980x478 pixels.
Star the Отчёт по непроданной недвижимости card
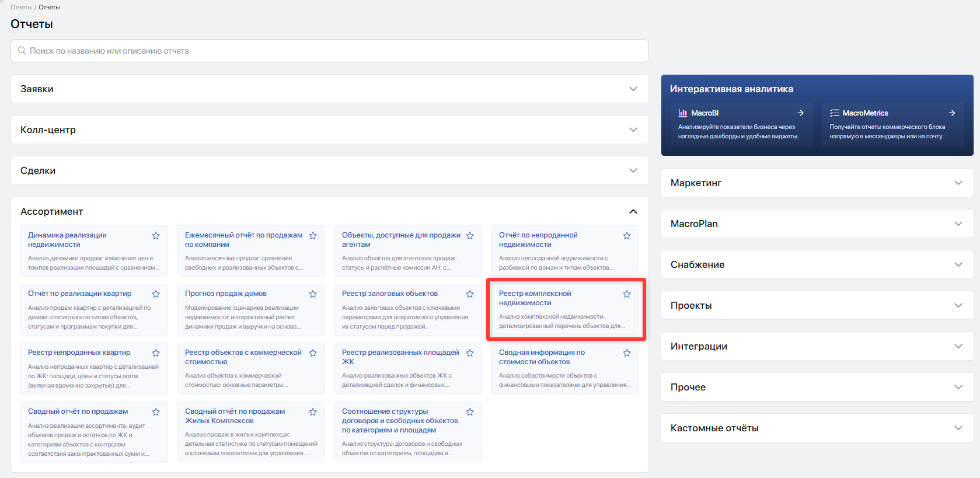coord(627,236)
